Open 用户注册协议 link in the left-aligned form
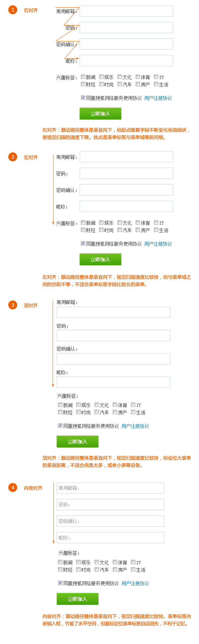199x644 pixels. pyautogui.click(x=158, y=244)
